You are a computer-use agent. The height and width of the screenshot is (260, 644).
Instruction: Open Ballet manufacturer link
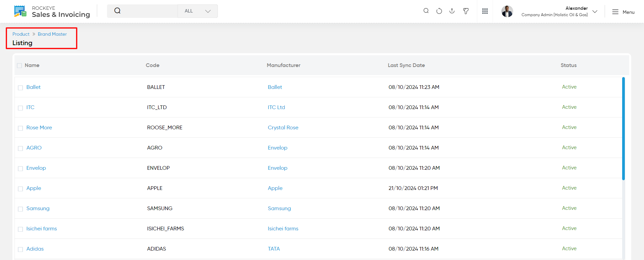275,87
